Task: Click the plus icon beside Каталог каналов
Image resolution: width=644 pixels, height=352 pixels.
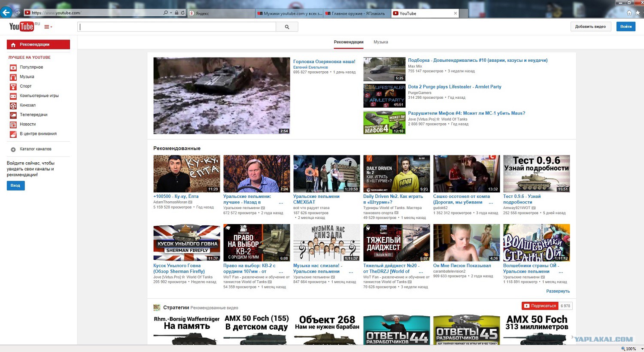Action: click(13, 149)
